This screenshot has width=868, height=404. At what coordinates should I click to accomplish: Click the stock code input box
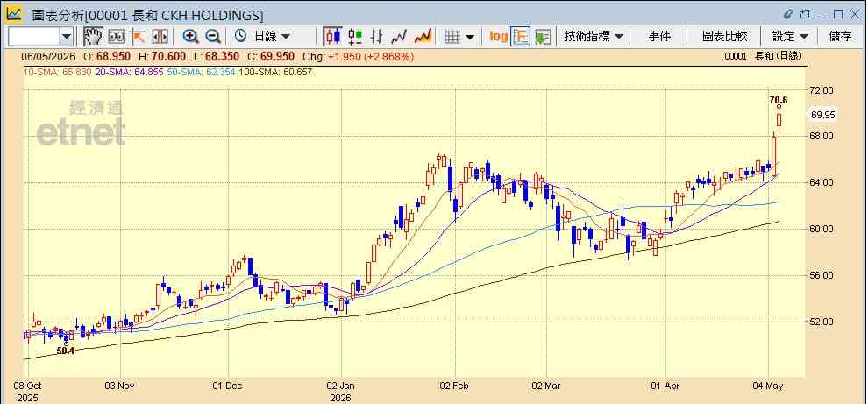pyautogui.click(x=34, y=37)
